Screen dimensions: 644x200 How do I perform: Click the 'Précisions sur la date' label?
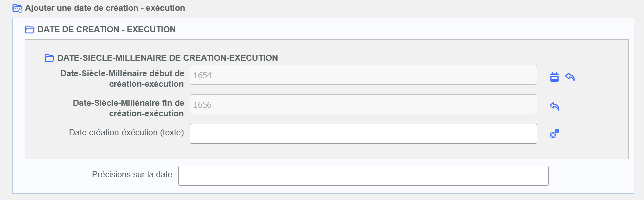coord(132,174)
